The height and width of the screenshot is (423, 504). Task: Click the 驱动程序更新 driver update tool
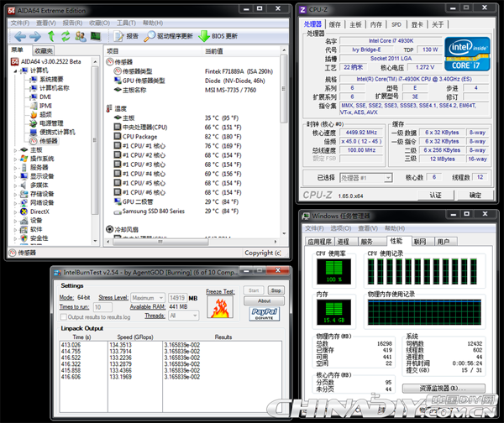168,36
